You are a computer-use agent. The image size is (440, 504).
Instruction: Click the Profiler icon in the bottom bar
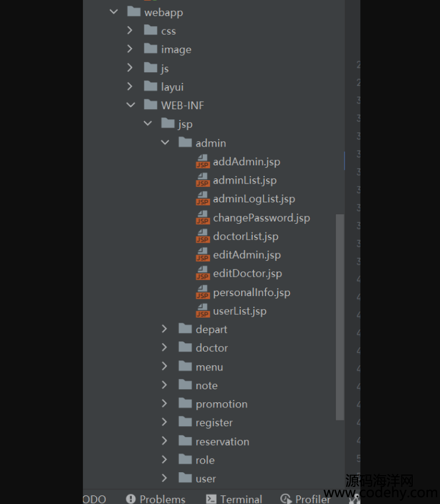coord(286,499)
